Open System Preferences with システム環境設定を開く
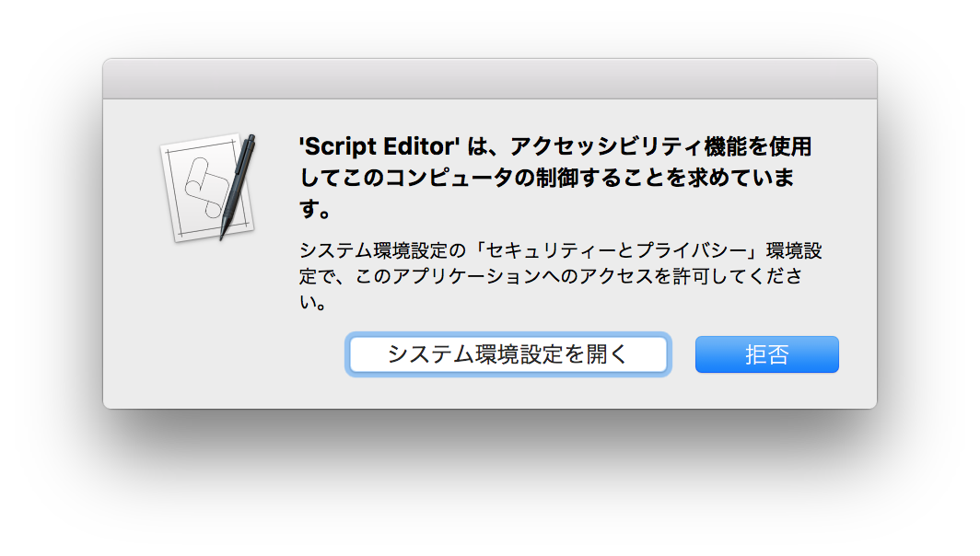This screenshot has width=980, height=556. (507, 354)
